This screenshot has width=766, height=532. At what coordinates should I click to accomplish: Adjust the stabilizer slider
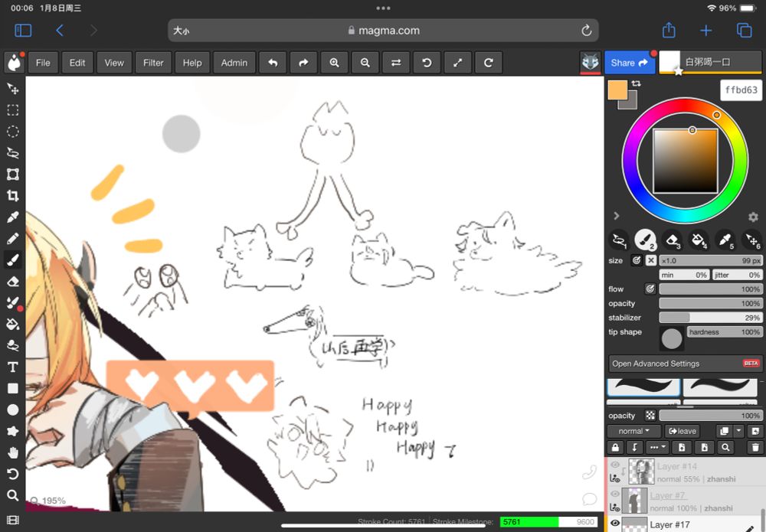[x=709, y=318]
